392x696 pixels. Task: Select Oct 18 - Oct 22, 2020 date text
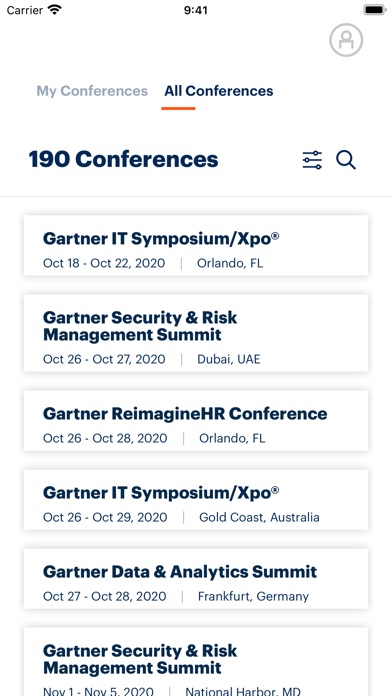pyautogui.click(x=104, y=263)
